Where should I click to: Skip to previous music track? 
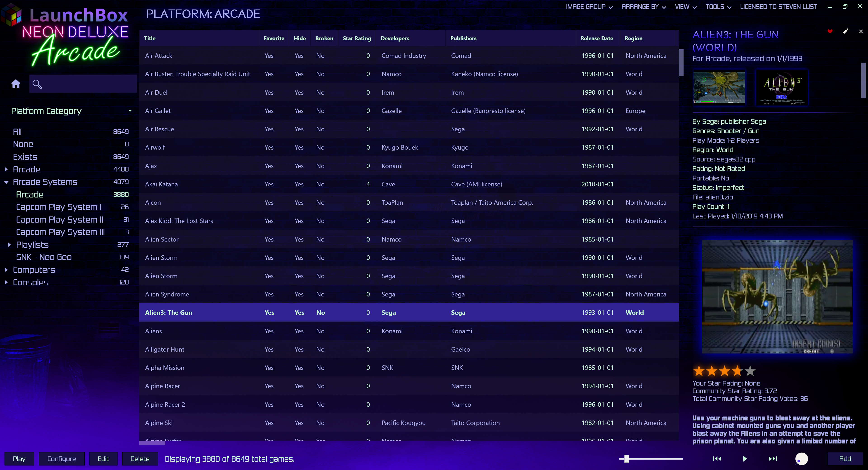coord(717,458)
